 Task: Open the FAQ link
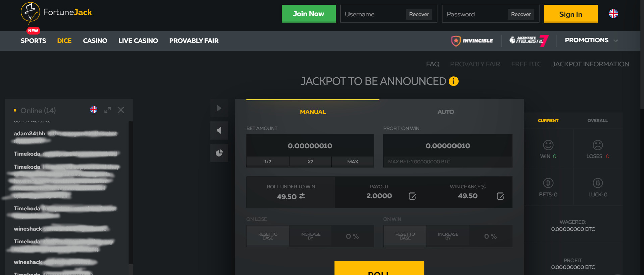point(433,64)
